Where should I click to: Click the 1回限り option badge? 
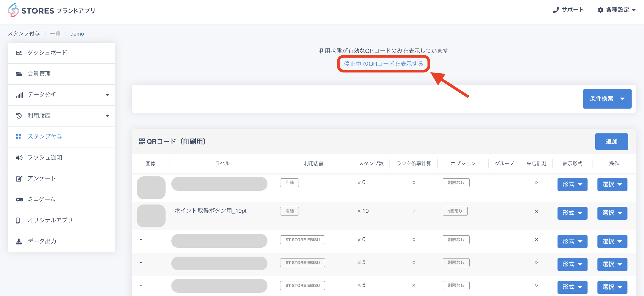pos(455,211)
